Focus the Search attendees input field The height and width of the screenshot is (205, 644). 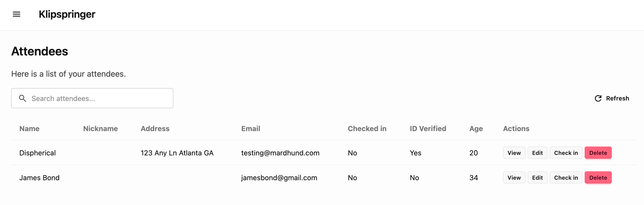(99, 98)
